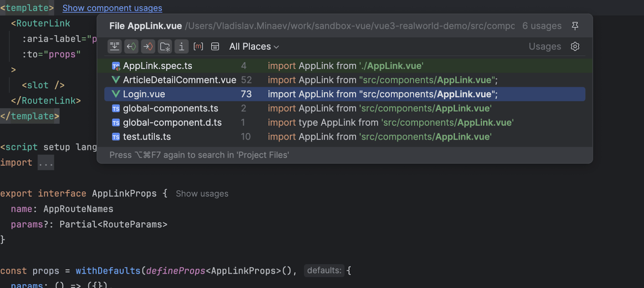Select the test.utils.ts usage row
644x288 pixels.
(x=147, y=137)
